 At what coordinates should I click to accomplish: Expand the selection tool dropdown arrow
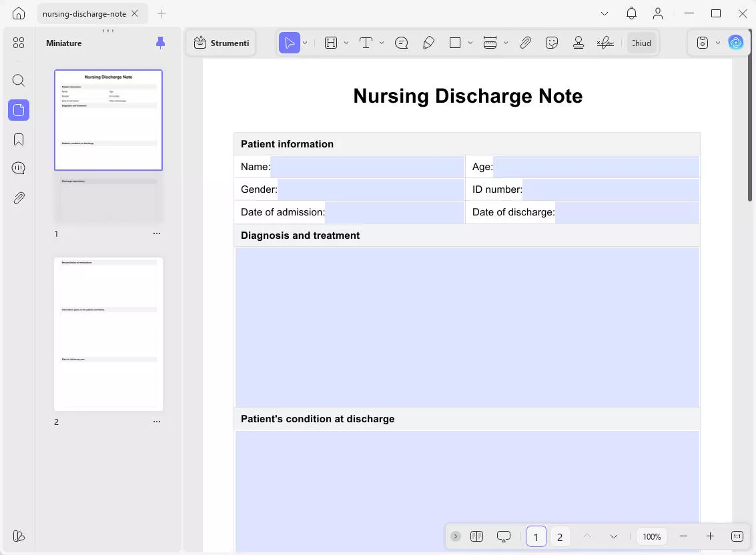click(x=305, y=43)
